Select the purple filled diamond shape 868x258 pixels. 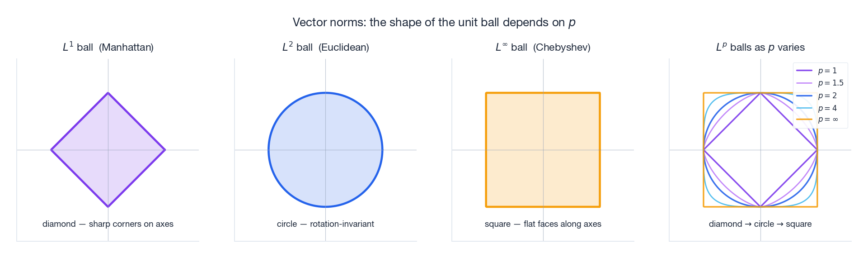(x=108, y=150)
